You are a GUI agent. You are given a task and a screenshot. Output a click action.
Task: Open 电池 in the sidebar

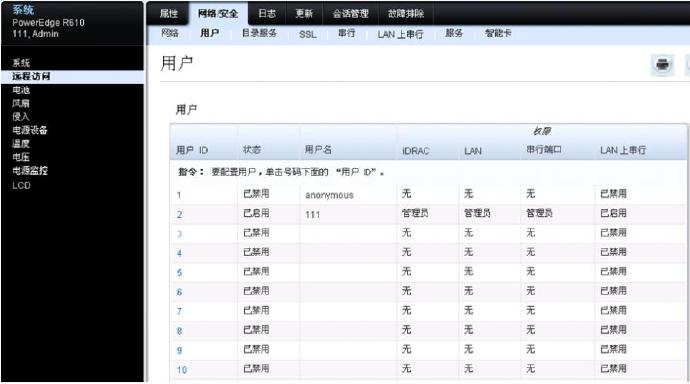(21, 90)
